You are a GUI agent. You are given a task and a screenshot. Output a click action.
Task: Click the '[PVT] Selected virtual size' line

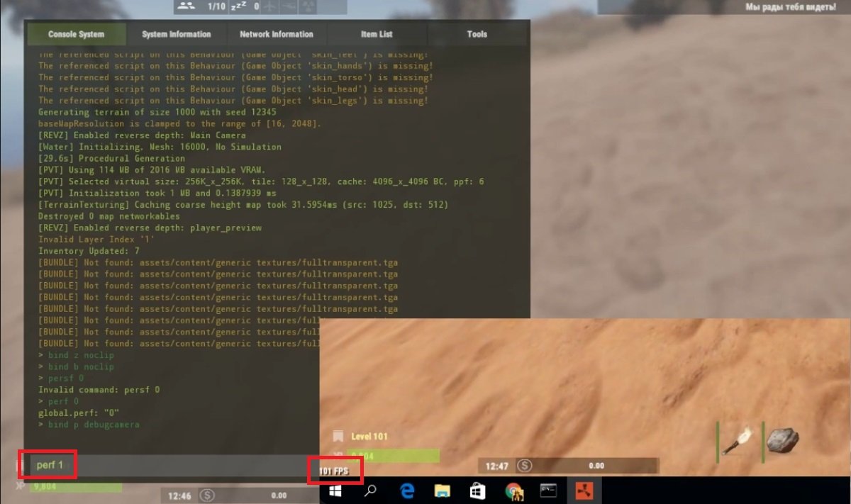(x=261, y=181)
